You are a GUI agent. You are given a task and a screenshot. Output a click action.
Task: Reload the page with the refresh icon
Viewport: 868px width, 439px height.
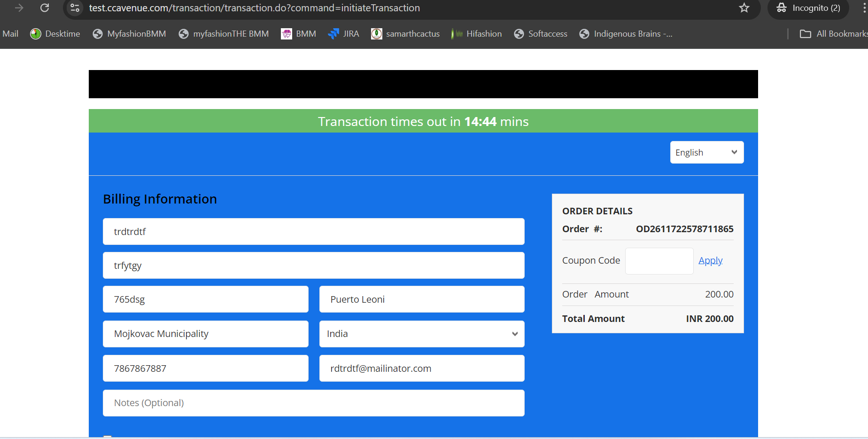click(45, 8)
